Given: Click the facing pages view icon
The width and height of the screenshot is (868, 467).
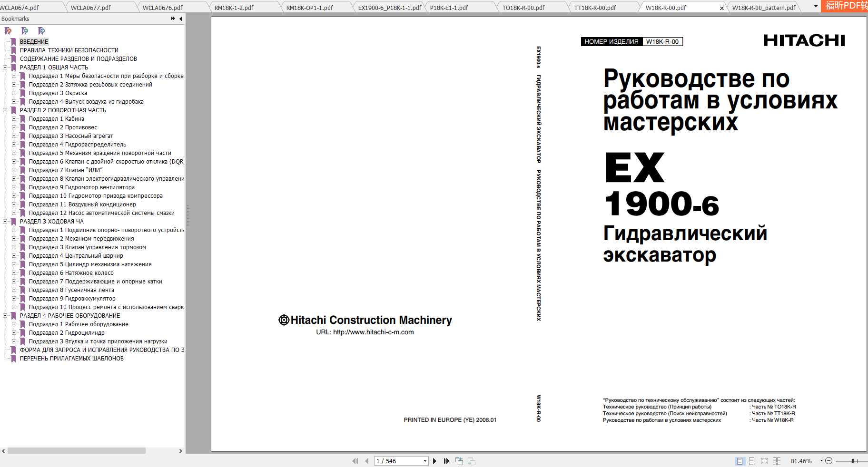Looking at the screenshot, I should click(765, 461).
